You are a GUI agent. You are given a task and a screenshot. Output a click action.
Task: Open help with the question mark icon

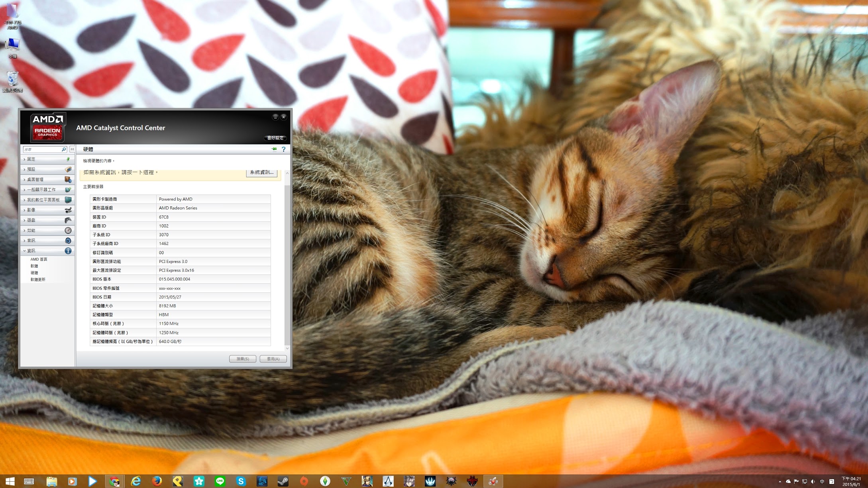click(x=284, y=149)
